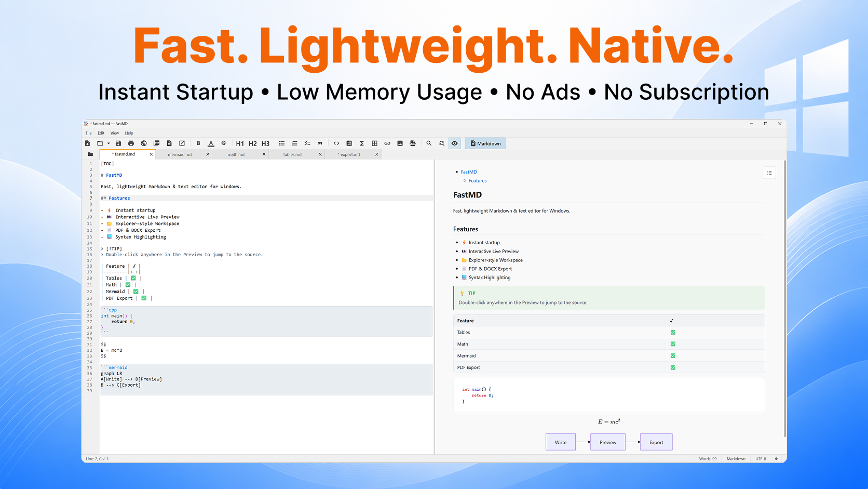Screen dimensions: 868x489
Task: Click the PDF document icon
Action: tap(156, 143)
